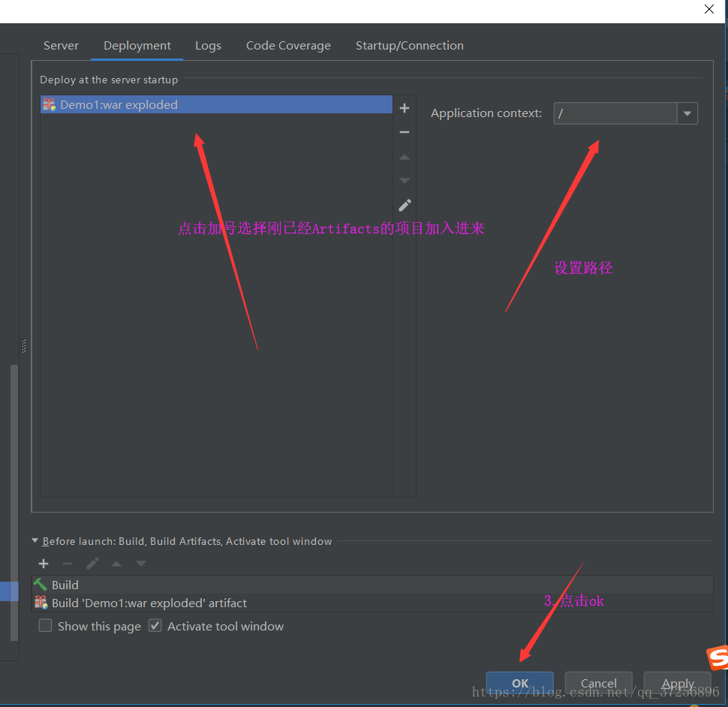Click the Sogou input method icon

[x=717, y=657]
